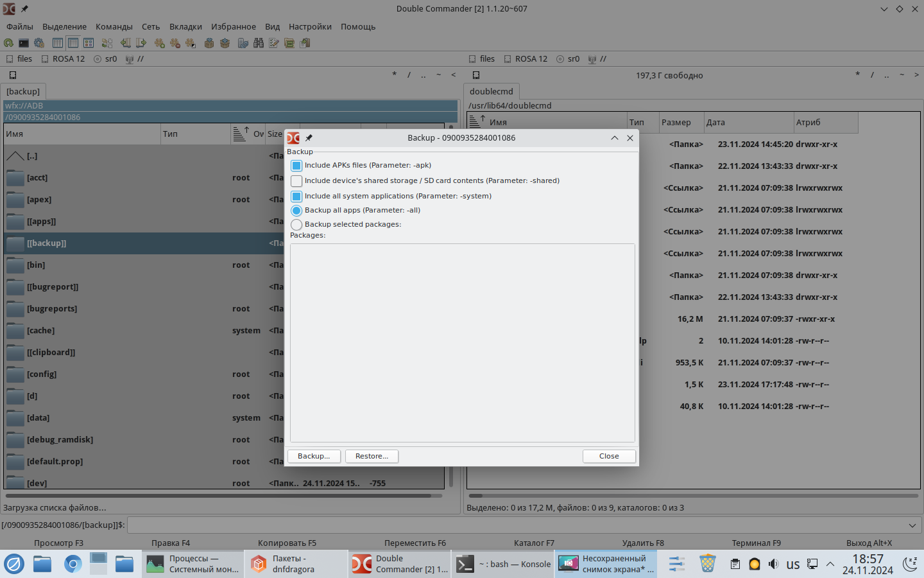Click the go forward arrow toolbar icon
The width and height of the screenshot is (924, 578).
[141, 43]
